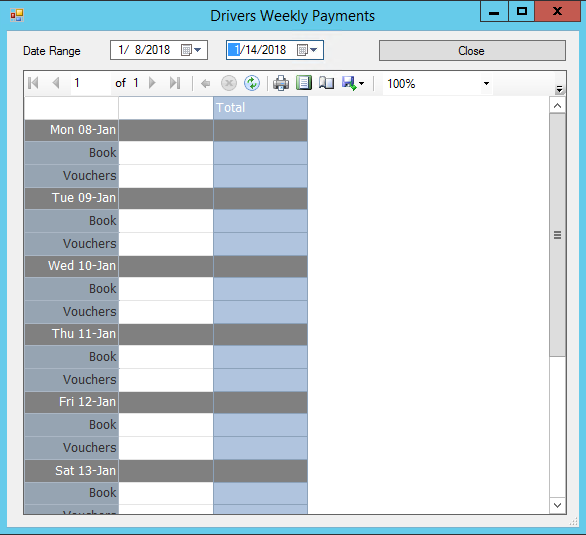Click current page number field
586x535 pixels.
click(90, 83)
